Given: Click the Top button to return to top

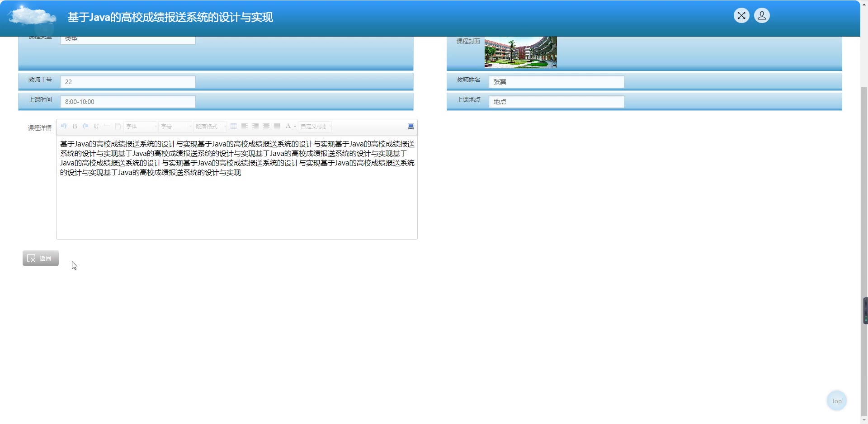Looking at the screenshot, I should 837,401.
